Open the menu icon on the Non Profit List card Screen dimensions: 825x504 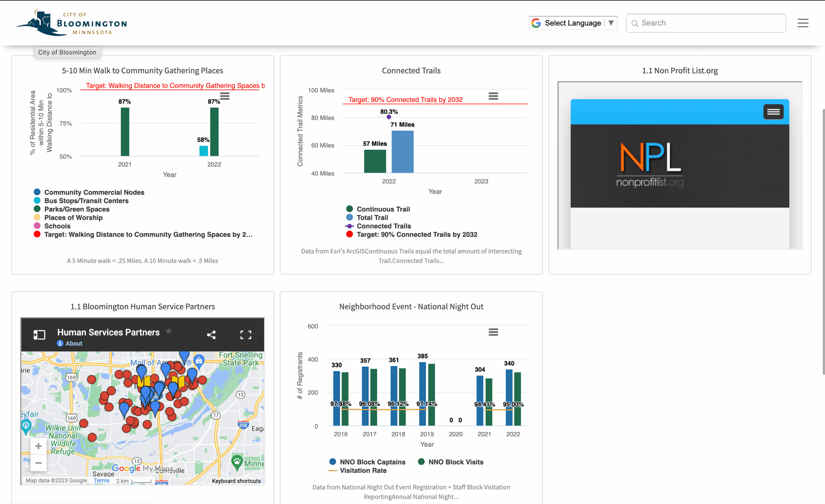point(773,111)
